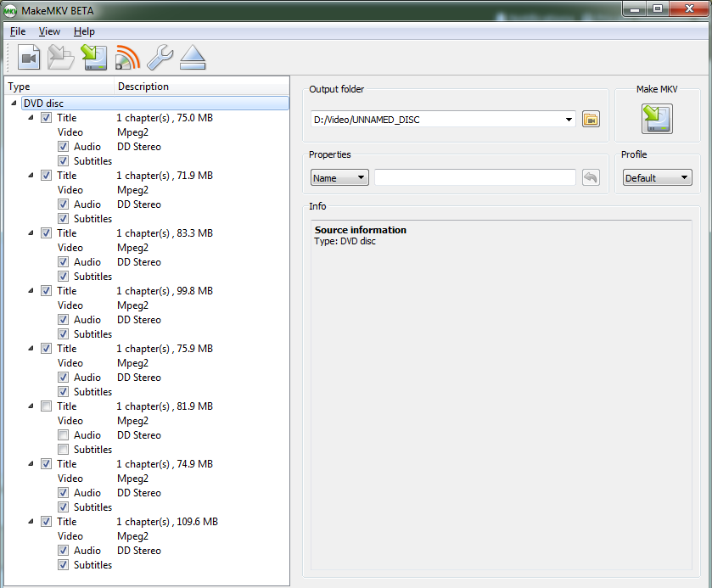Screen dimensions: 712x588
Task: Click the property value text field
Action: 474,177
